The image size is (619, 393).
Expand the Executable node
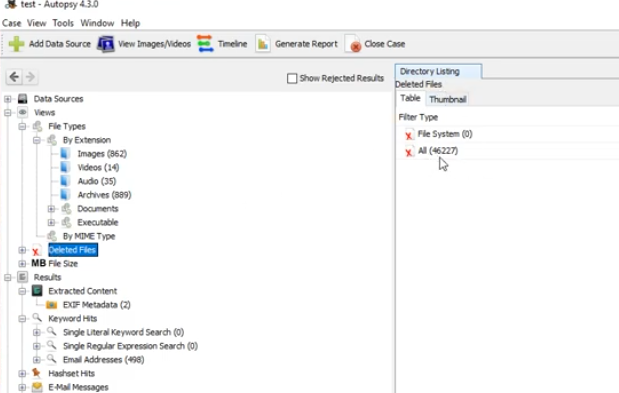tap(51, 223)
